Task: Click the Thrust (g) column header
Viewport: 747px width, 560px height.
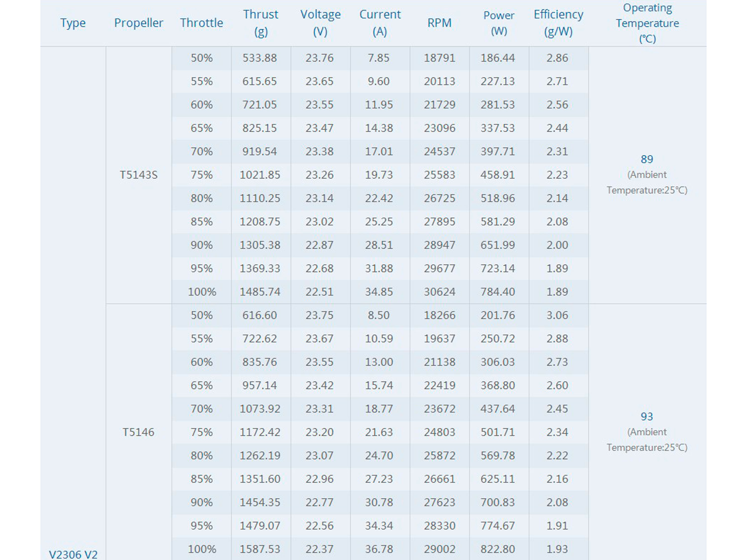Action: tap(260, 23)
